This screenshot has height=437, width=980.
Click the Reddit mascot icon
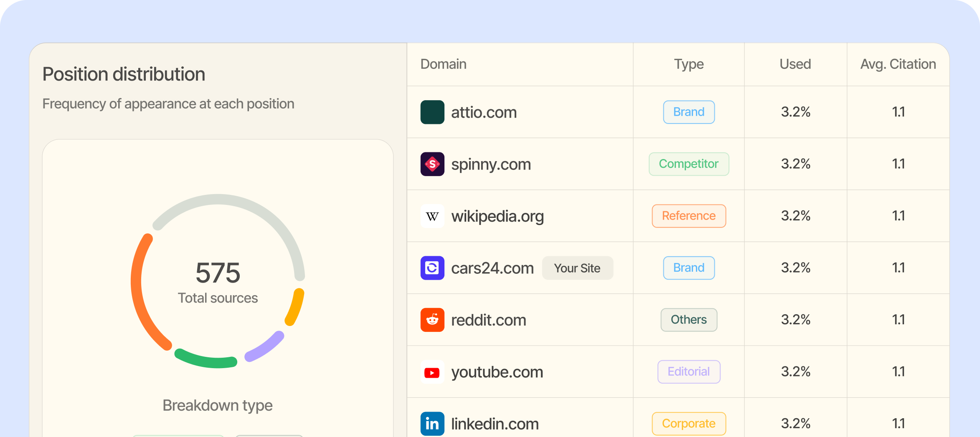[432, 320]
